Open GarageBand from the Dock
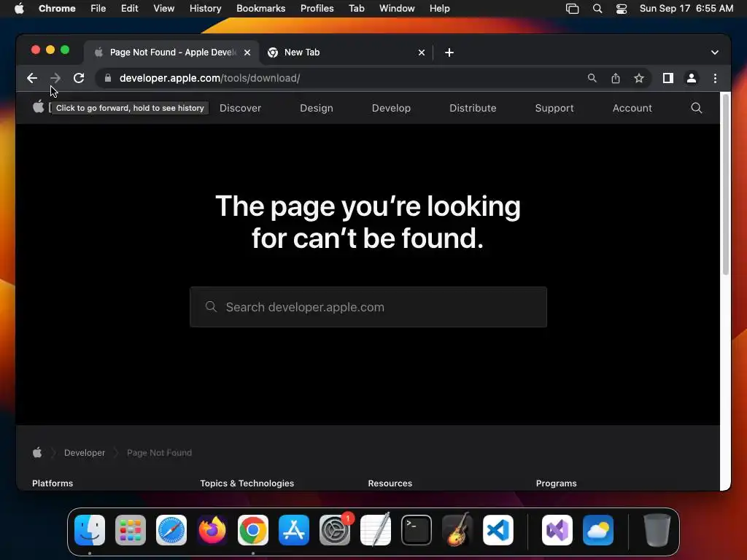747x560 pixels. [x=457, y=530]
